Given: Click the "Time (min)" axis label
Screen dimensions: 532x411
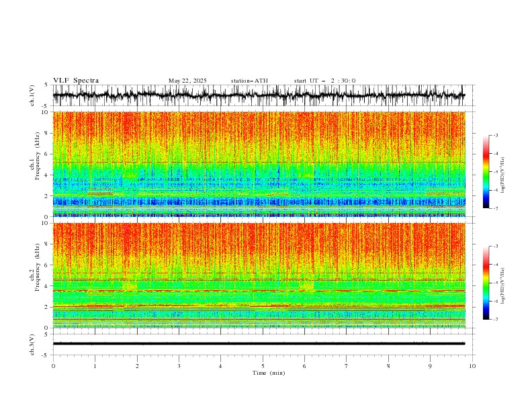Looking at the screenshot, I should [269, 373].
